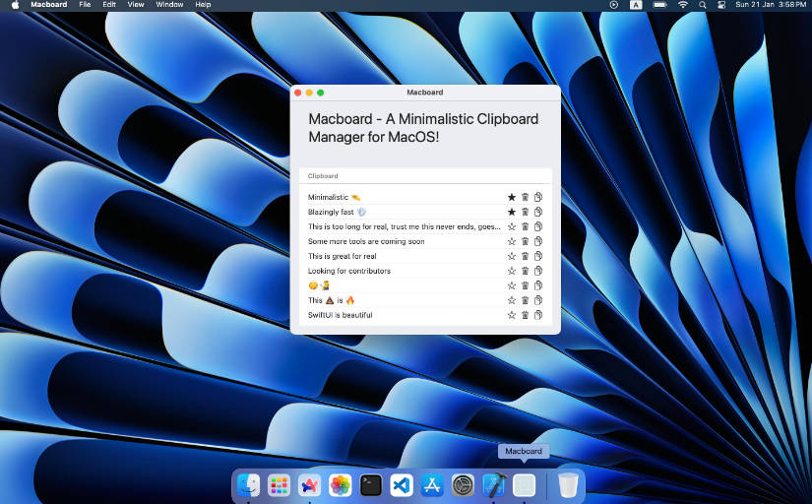Unstar the "Minimalistic" clipboard entry
The image size is (812, 504).
coord(512,197)
